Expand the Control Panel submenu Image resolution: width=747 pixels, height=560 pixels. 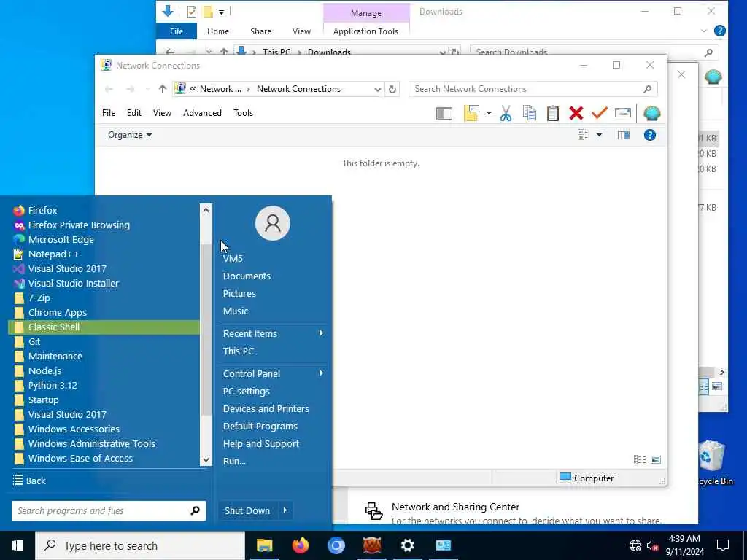pos(273,374)
